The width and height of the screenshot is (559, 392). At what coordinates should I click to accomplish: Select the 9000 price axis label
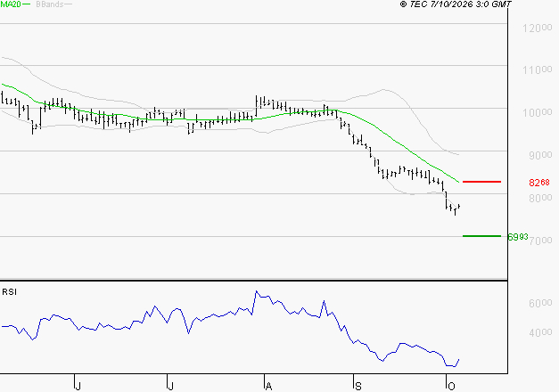pos(540,155)
